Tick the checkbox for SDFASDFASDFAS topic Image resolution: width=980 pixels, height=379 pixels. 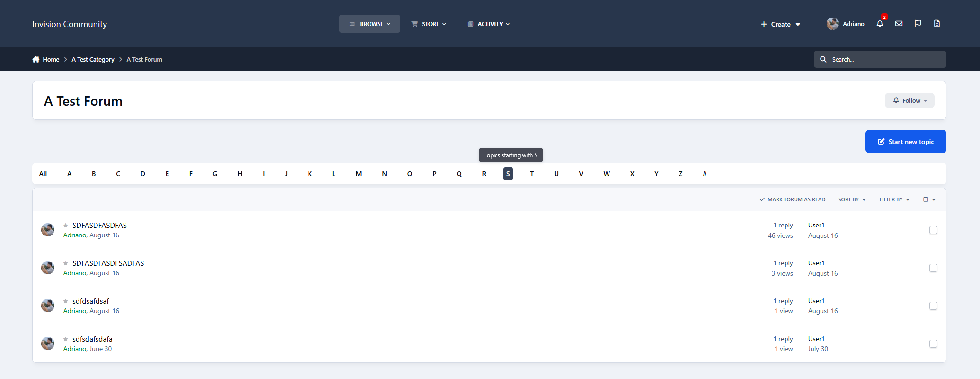coord(933,230)
